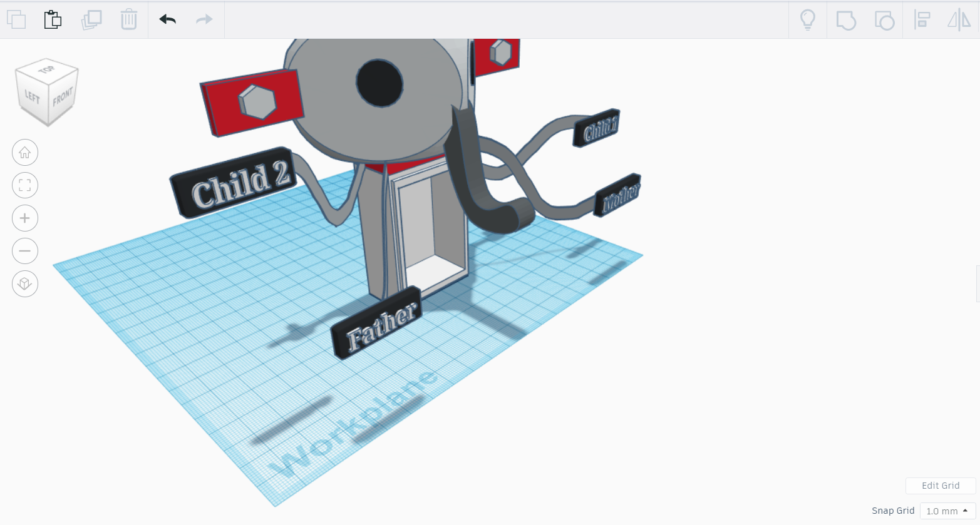980x525 pixels.
Task: Click the TOP face of view cube
Action: tap(47, 69)
